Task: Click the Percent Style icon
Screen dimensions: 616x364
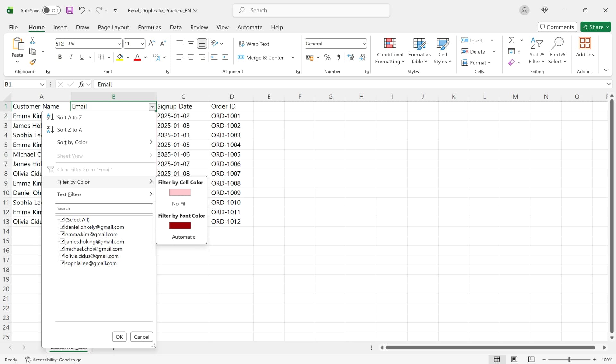Action: tap(327, 57)
